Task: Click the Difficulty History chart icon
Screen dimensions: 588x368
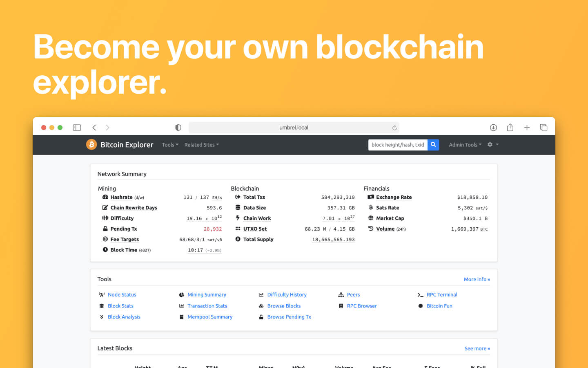Action: point(261,294)
